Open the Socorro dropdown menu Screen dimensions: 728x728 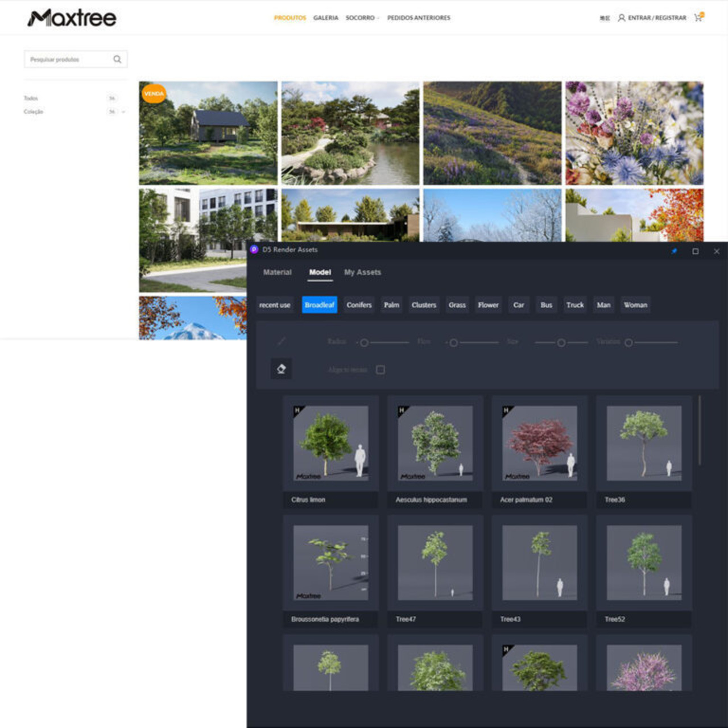(362, 18)
